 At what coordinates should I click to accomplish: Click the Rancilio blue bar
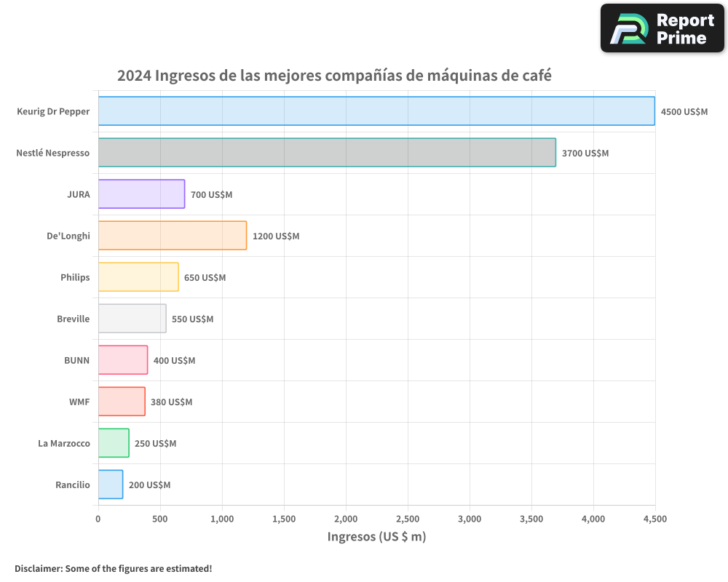click(109, 485)
